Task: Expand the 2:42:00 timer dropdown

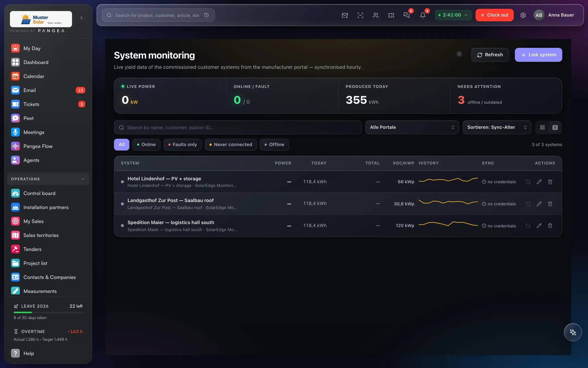Action: pos(453,15)
